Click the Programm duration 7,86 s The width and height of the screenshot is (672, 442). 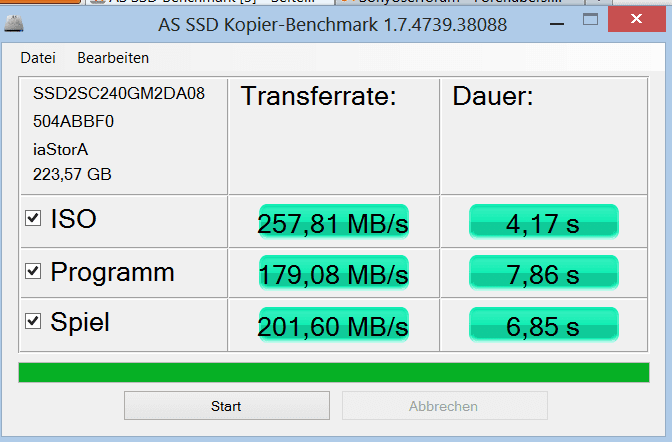coord(543,274)
